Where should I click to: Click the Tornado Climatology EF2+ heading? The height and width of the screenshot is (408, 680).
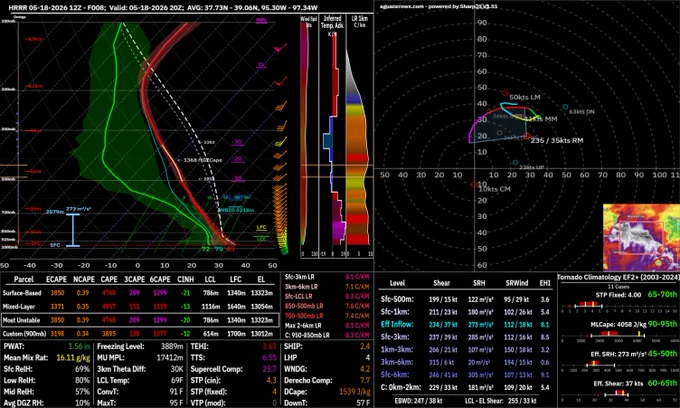click(x=618, y=277)
